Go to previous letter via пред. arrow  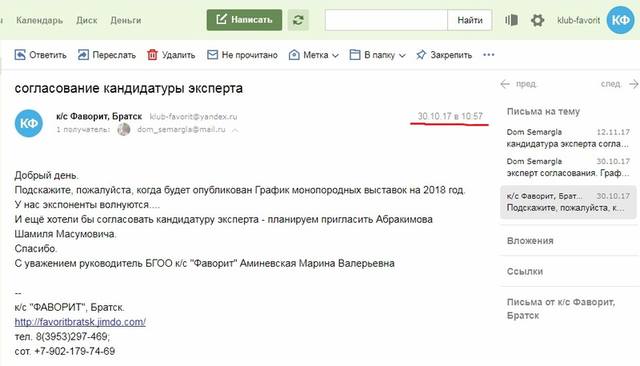point(518,84)
